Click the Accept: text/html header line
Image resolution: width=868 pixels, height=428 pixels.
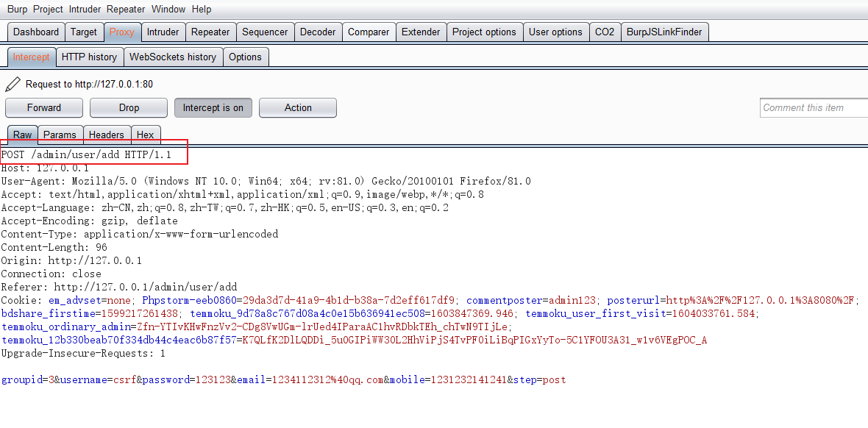[x=243, y=194]
